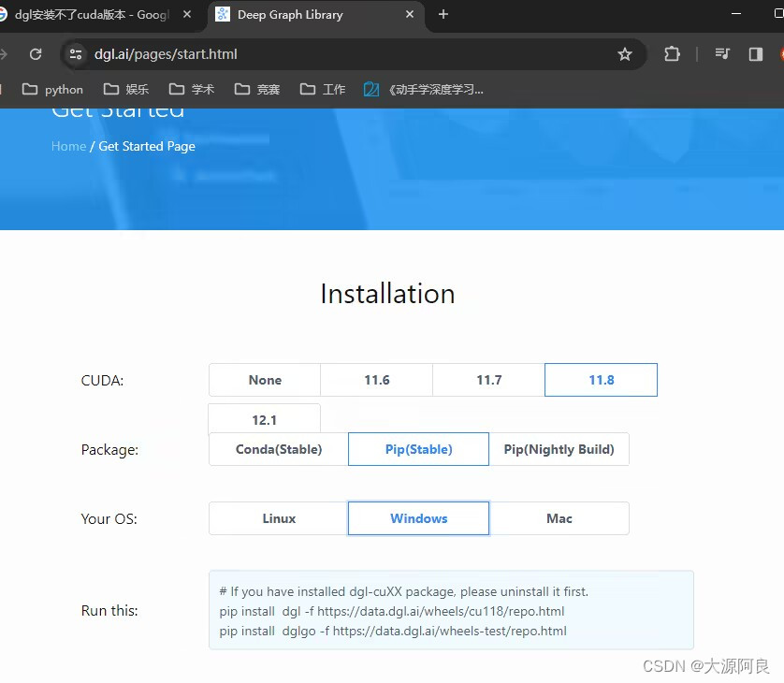Switch OS selection to Linux
This screenshot has width=784, height=683.
tap(278, 518)
